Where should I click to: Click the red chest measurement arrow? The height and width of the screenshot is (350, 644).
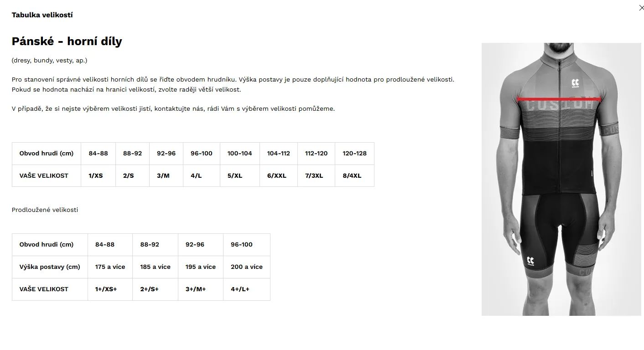[x=560, y=99]
